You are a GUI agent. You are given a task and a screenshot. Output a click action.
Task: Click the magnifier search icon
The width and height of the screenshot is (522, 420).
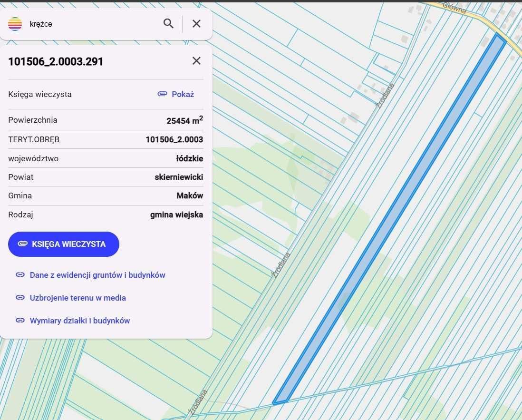click(x=168, y=24)
